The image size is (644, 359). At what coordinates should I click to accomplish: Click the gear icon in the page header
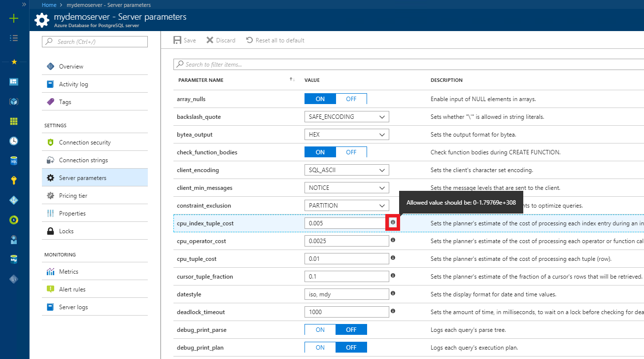pos(42,20)
